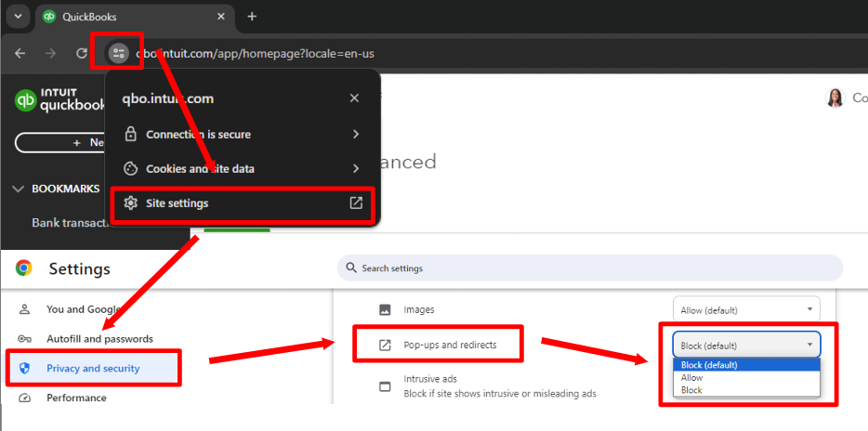Open Autofill and passwords settings

99,339
